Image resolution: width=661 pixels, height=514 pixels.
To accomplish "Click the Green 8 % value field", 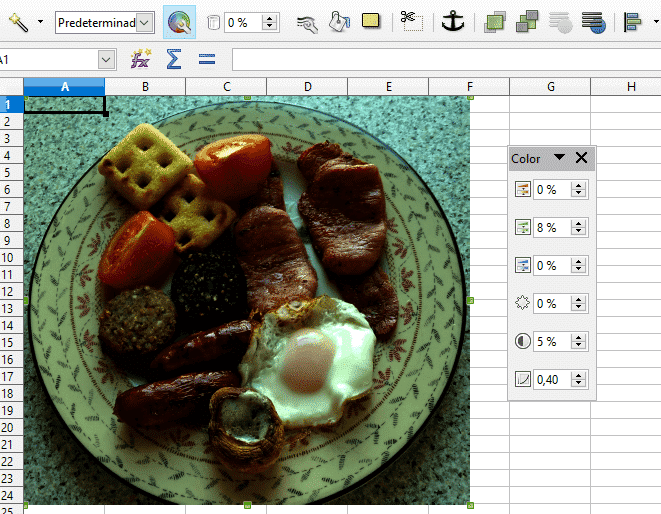I will (x=552, y=228).
